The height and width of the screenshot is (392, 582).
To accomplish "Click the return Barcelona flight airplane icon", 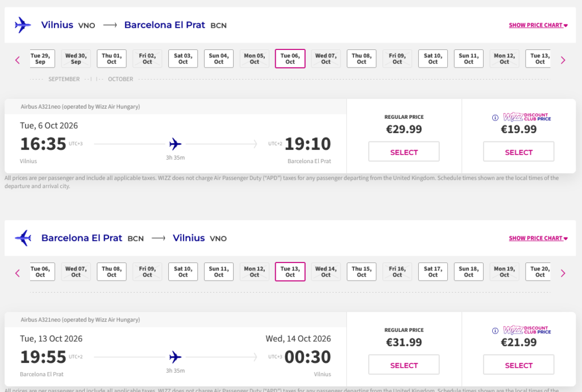I will pos(23,238).
